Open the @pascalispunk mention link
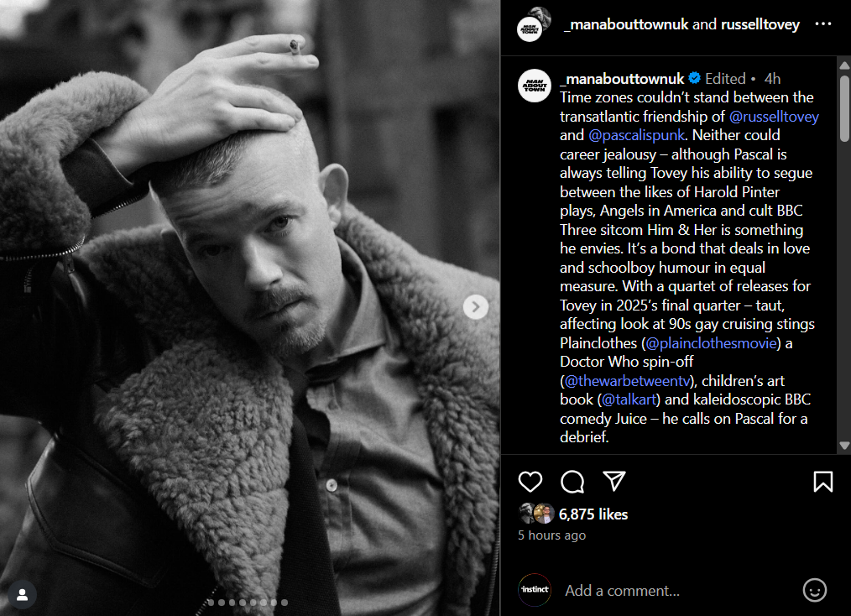Screen dimensions: 851x616 coord(636,135)
